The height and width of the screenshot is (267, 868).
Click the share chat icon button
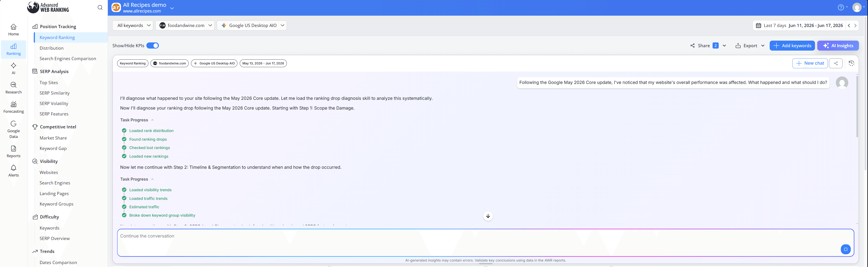coord(836,63)
